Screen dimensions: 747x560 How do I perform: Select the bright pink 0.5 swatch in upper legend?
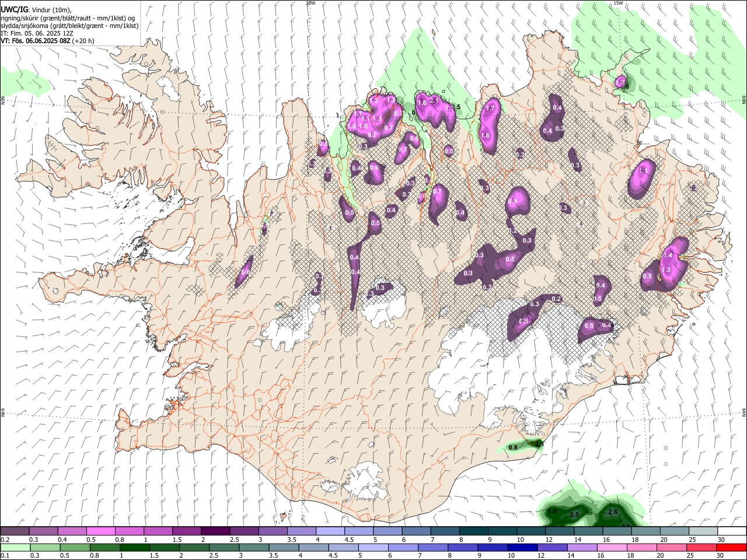(x=100, y=531)
